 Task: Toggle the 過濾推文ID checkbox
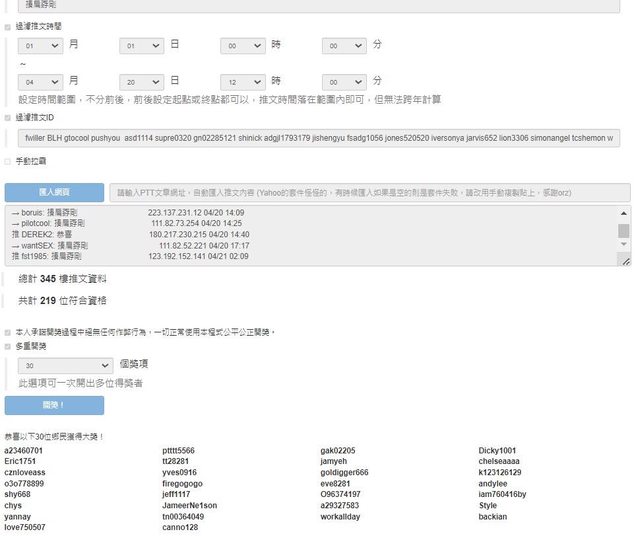(x=8, y=117)
